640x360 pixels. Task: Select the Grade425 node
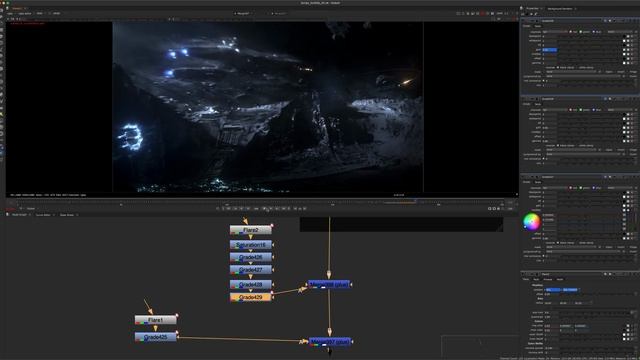pos(156,337)
